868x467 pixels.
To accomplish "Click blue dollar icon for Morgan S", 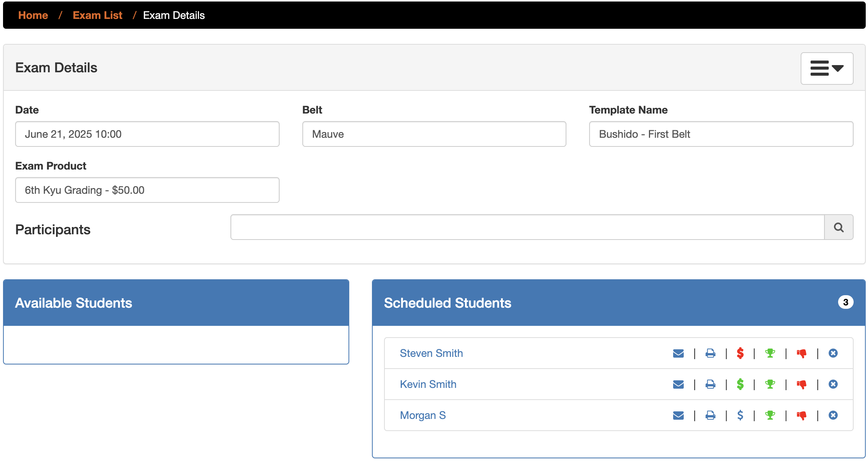I will (740, 416).
